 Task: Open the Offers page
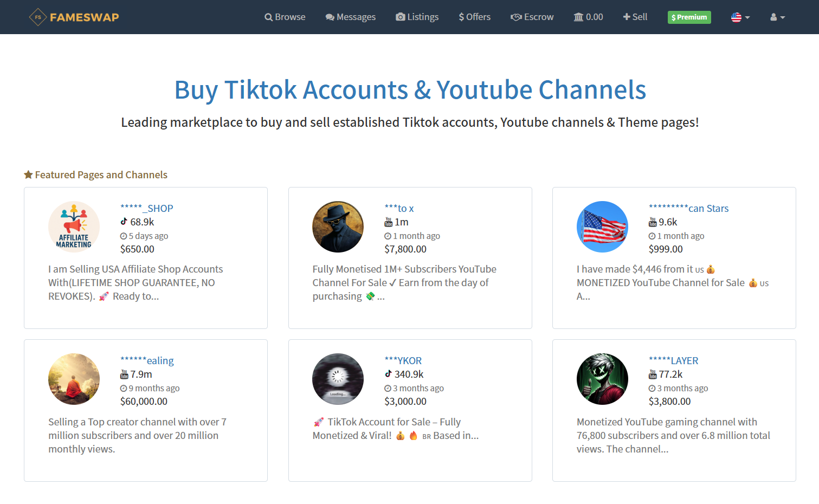click(475, 17)
